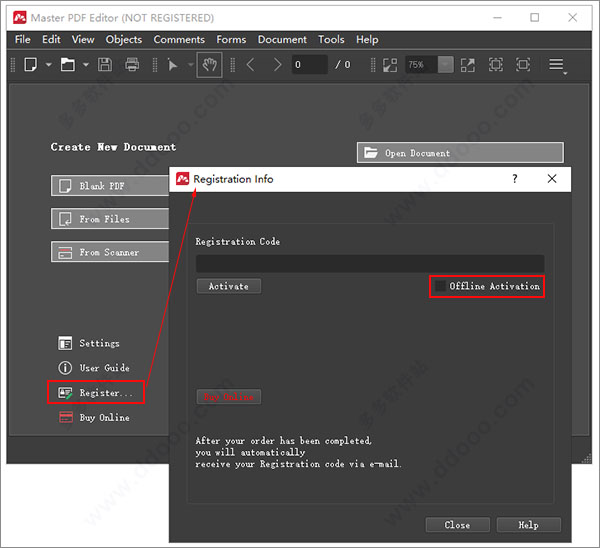Screen dimensions: 600x548
Task: Select the Hand tool
Action: pyautogui.click(x=209, y=65)
